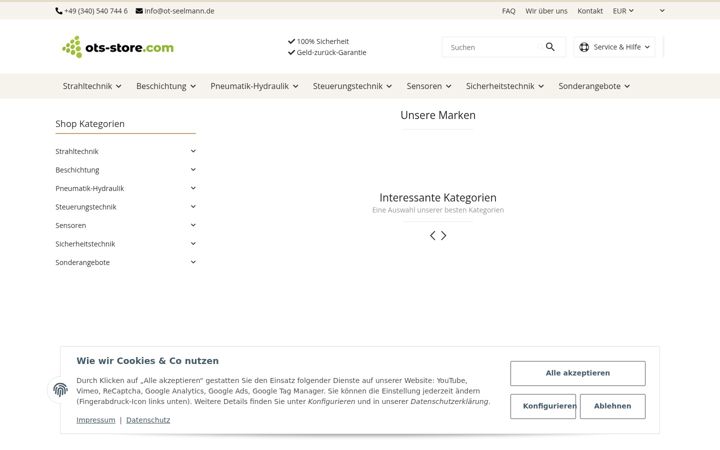This screenshot has height=450, width=720.
Task: Expand Sicherheitstechnik in the sidebar
Action: click(193, 243)
